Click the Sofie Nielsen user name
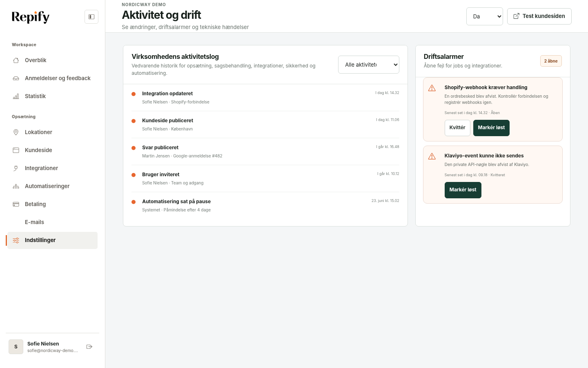 pos(43,344)
